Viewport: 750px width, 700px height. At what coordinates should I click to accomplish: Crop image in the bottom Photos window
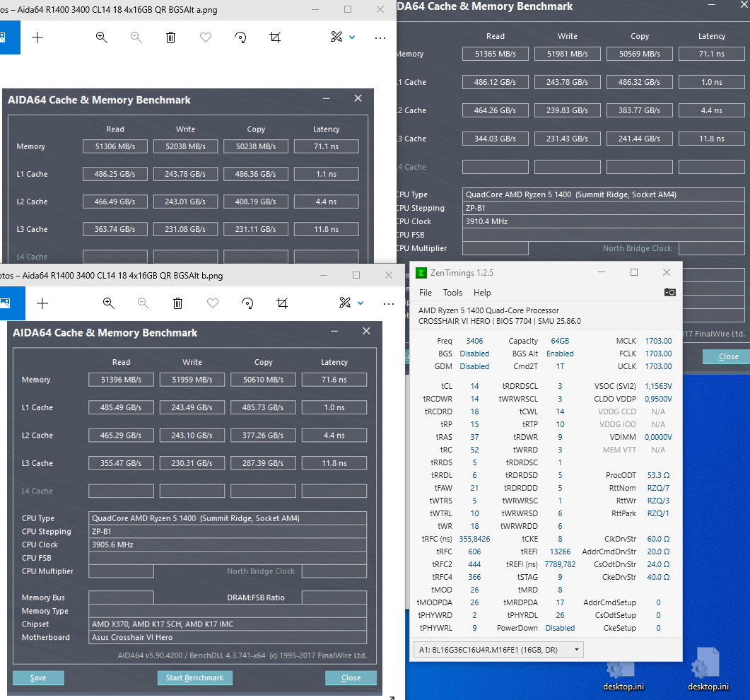(282, 303)
